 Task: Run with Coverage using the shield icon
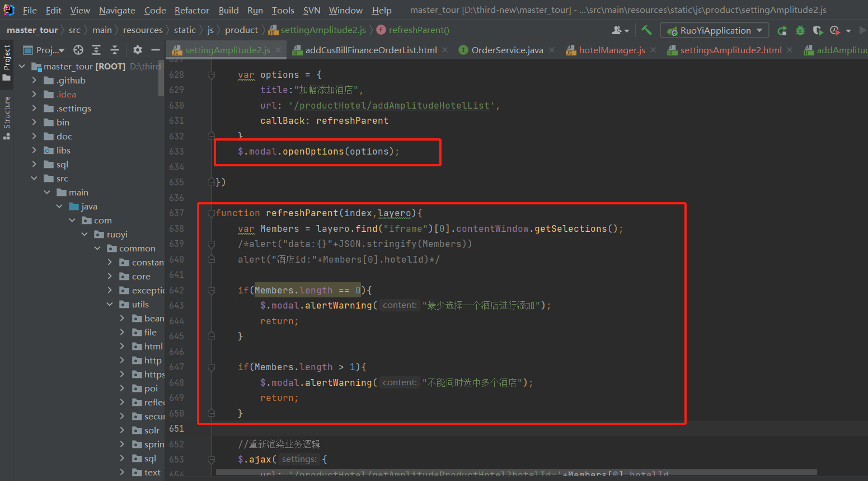(818, 30)
